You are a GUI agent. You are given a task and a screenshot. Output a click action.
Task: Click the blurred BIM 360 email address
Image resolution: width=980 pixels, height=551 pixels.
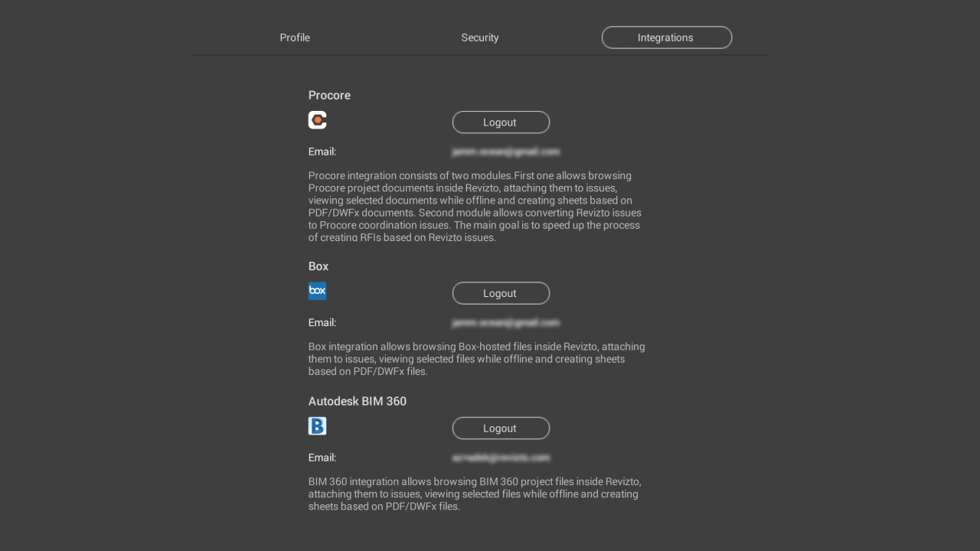click(x=501, y=458)
